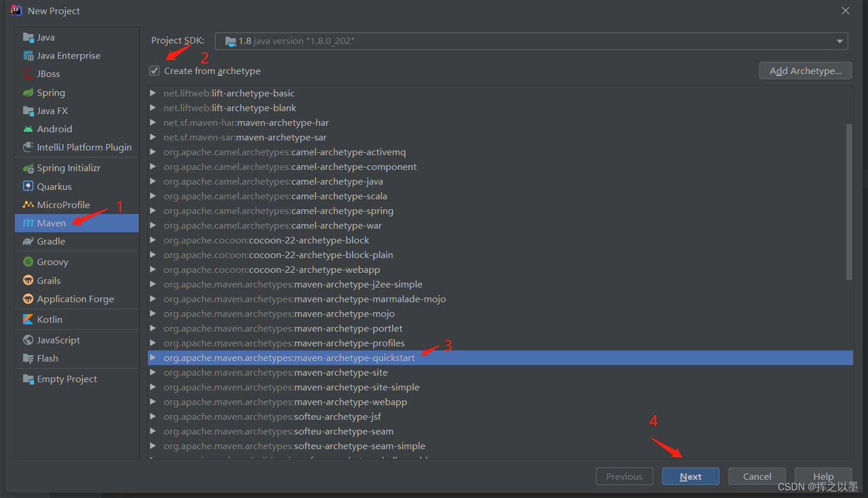
Task: Click the Groovy 'G' icon
Action: pos(28,262)
